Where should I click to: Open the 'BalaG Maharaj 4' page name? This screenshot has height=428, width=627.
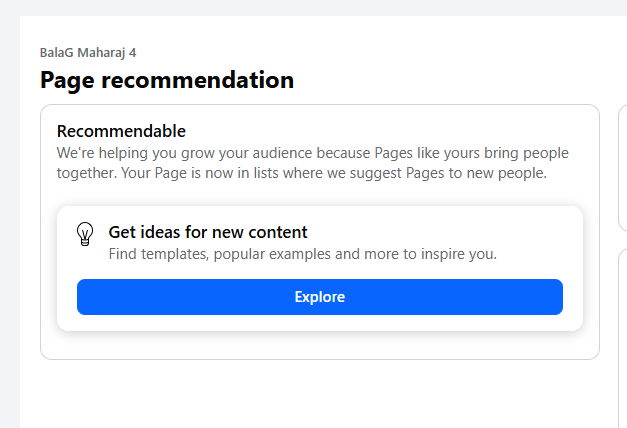(87, 52)
